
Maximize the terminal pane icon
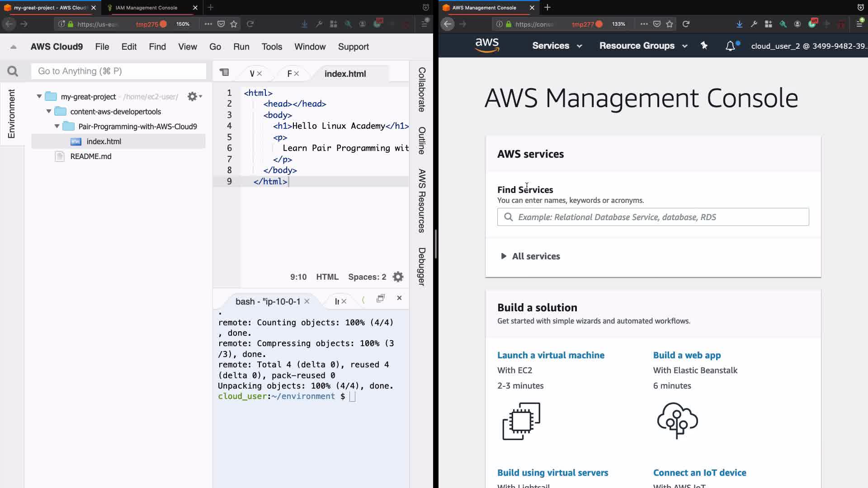[381, 298]
